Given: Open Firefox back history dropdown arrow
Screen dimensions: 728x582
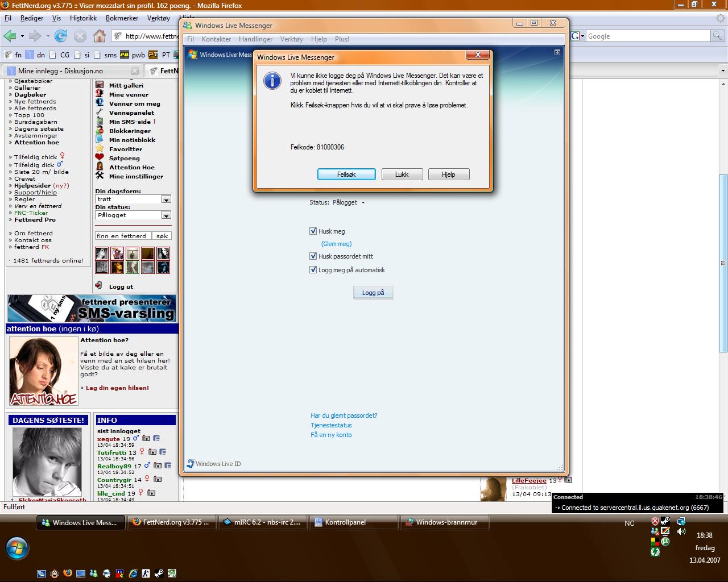Looking at the screenshot, I should [22, 36].
